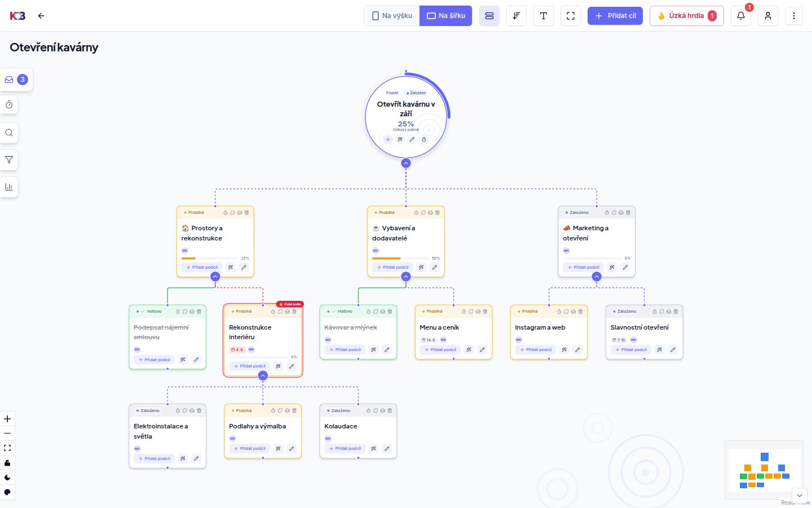Collapse the Marketing a otevření branch
The image size is (812, 508).
(x=597, y=277)
